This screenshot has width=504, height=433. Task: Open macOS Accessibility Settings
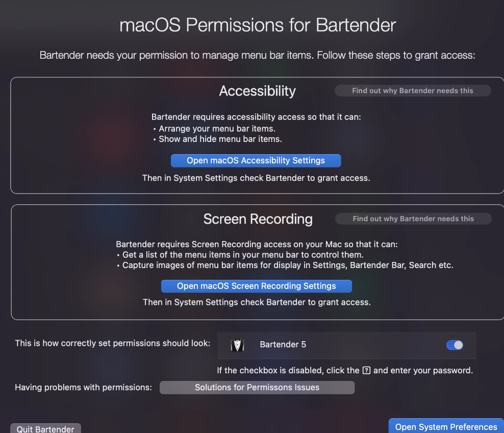pos(256,160)
